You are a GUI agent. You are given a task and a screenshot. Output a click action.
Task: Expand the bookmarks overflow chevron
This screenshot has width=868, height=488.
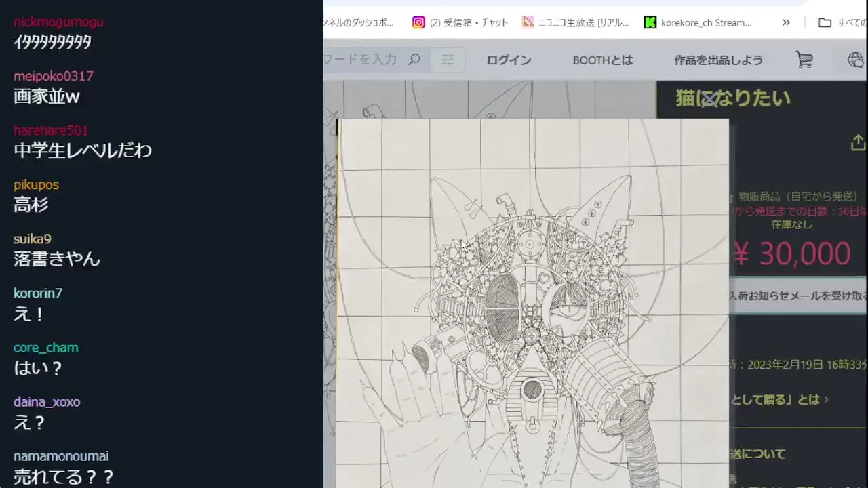786,22
